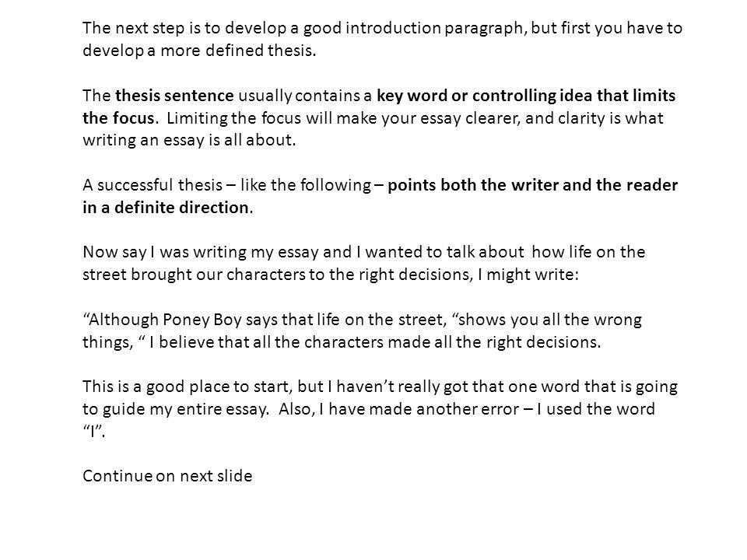Select the word 'introduction' in first paragraph

[393, 28]
